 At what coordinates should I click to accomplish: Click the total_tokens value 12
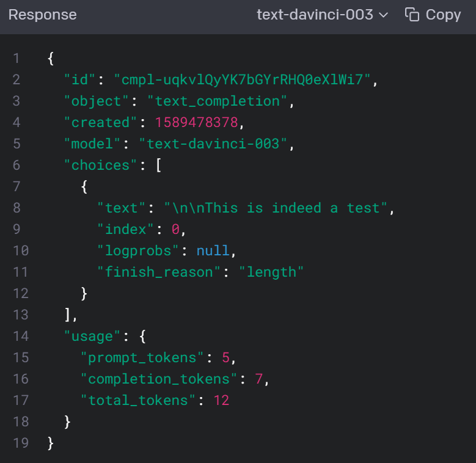[x=221, y=401]
